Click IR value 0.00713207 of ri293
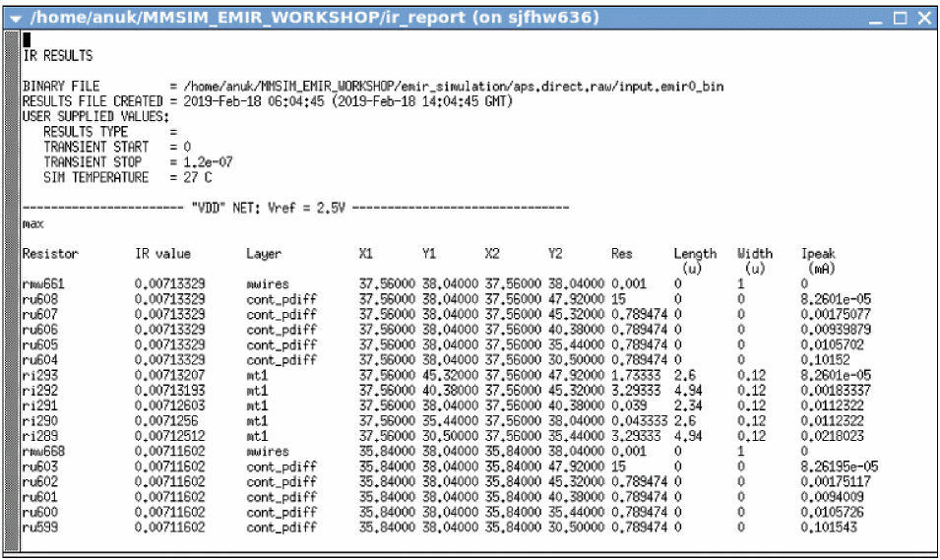Screen dimensions: 940x560 coord(169,375)
